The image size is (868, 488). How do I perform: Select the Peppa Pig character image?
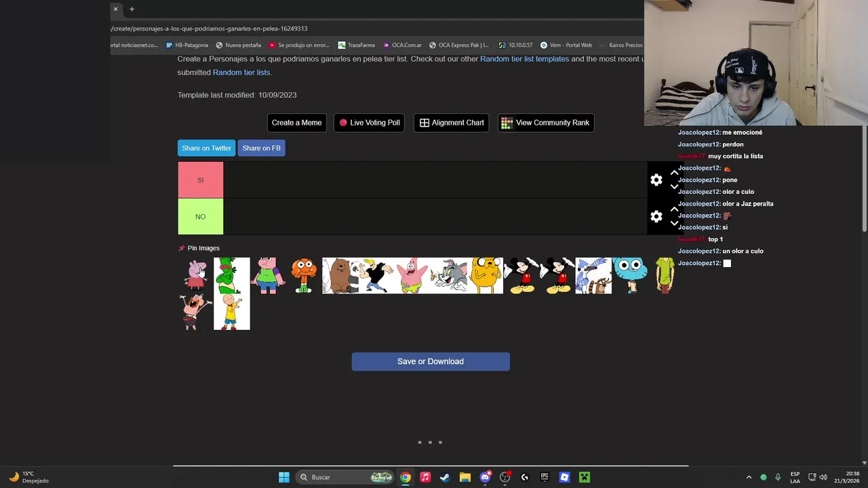point(195,275)
